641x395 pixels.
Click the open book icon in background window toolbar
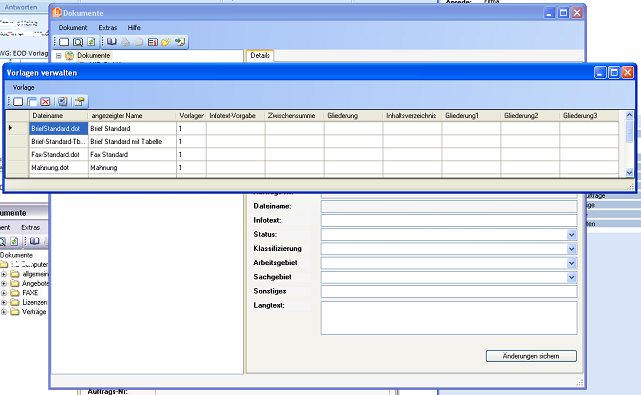35,241
